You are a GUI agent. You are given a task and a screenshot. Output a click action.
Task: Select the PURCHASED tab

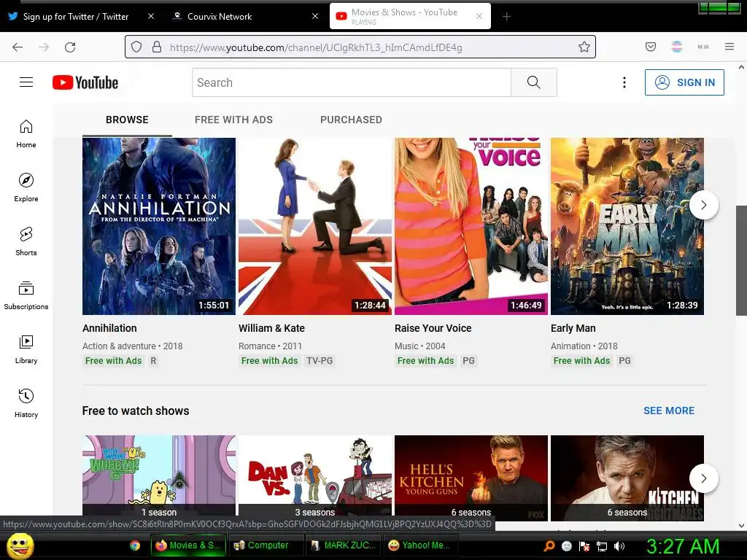[351, 120]
